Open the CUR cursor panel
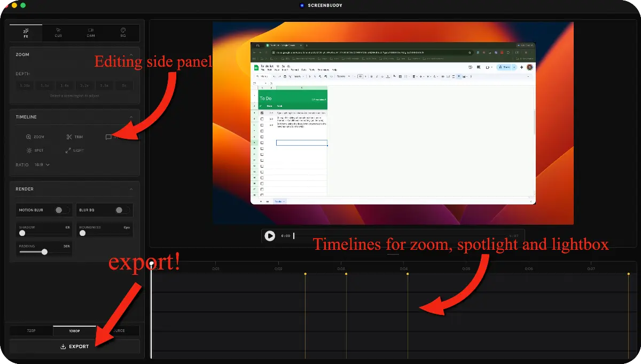Viewport: 641px width, 364px height. (58, 32)
